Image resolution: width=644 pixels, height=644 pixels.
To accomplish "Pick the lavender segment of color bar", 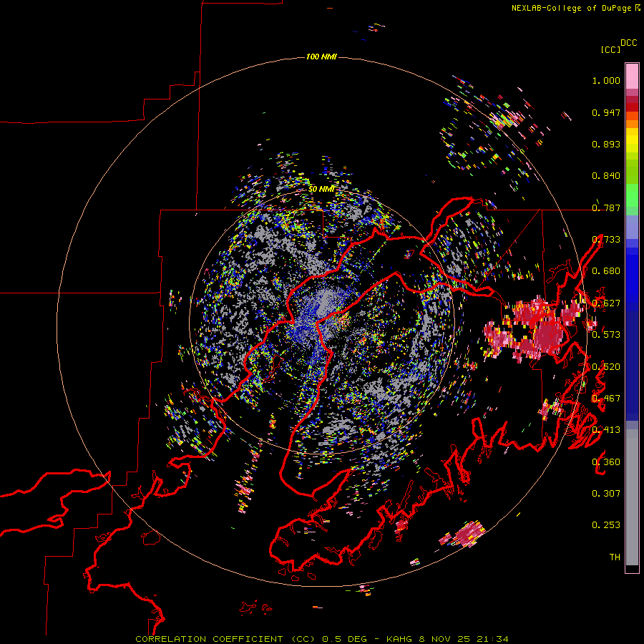I will click(632, 227).
